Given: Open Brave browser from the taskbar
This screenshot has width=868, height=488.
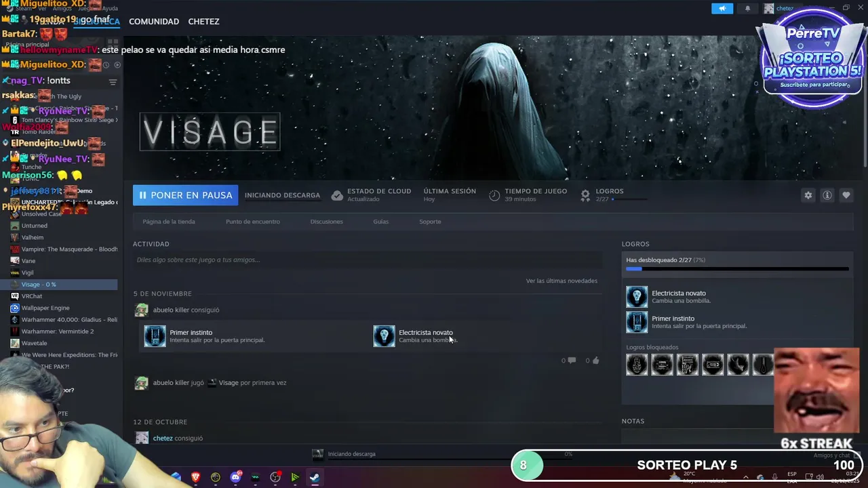Looking at the screenshot, I should (195, 477).
